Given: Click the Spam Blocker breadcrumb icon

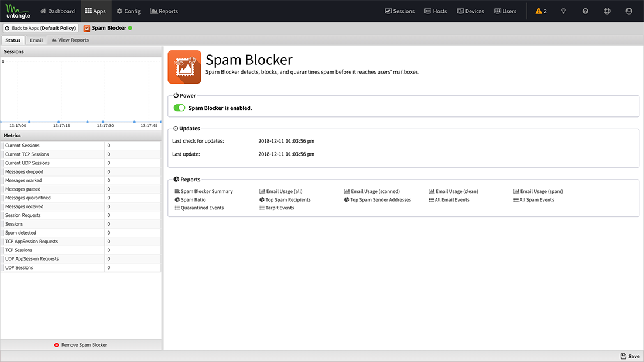Looking at the screenshot, I should tap(87, 28).
